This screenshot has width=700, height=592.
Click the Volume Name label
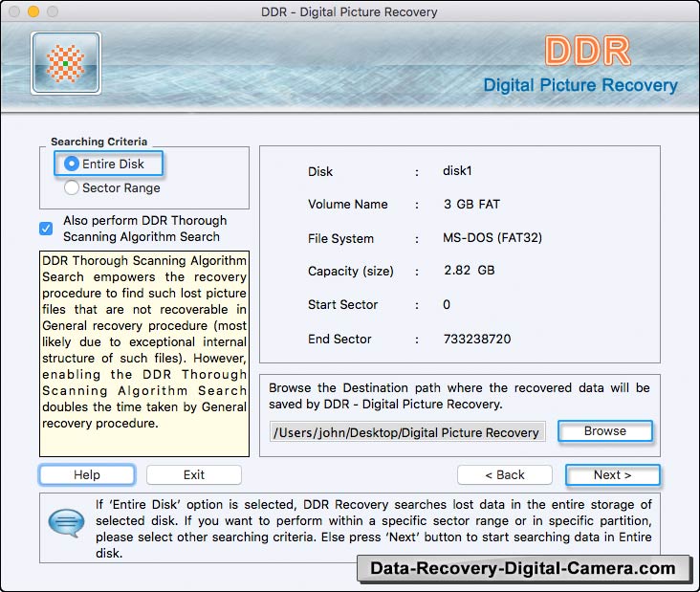[348, 204]
